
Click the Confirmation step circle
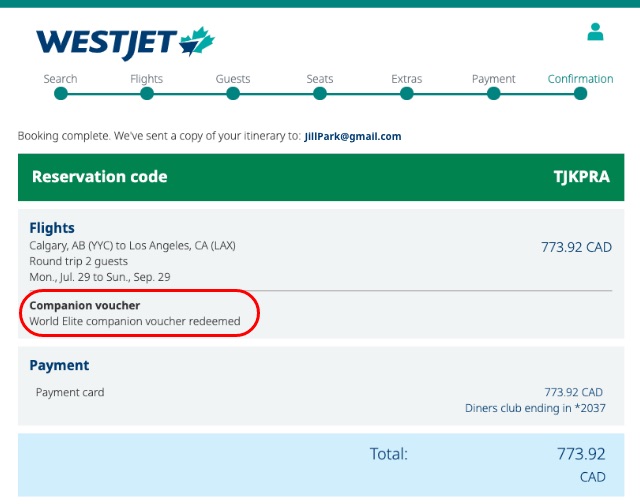pos(580,94)
